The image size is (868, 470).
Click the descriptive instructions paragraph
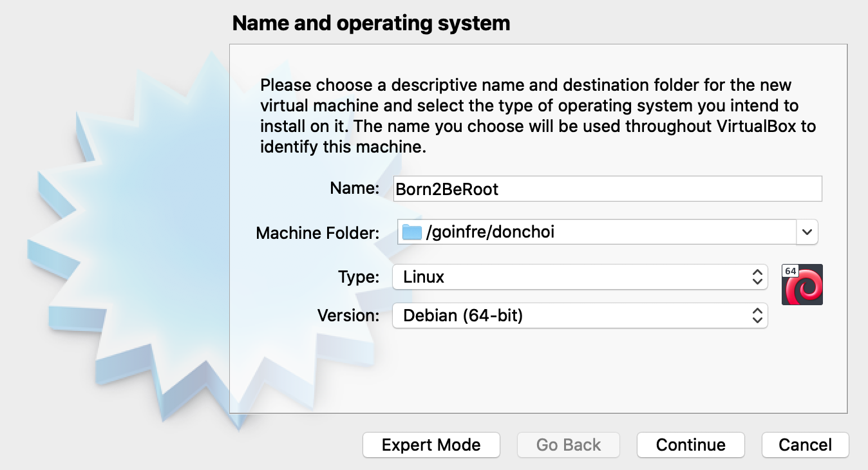coord(538,115)
